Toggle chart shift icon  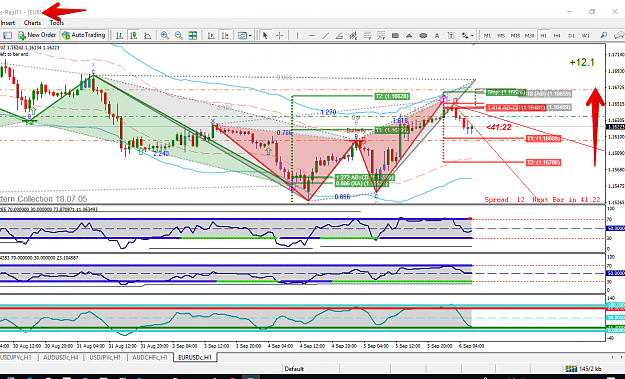[225, 35]
